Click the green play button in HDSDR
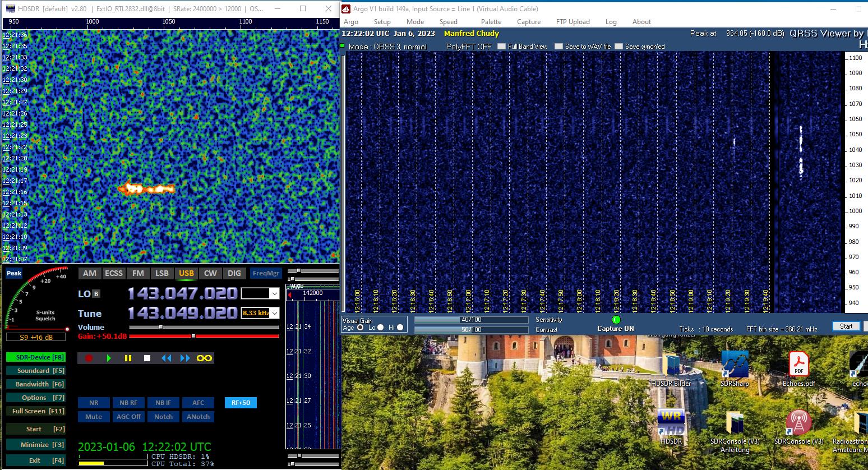The height and width of the screenshot is (470, 868). pyautogui.click(x=109, y=358)
